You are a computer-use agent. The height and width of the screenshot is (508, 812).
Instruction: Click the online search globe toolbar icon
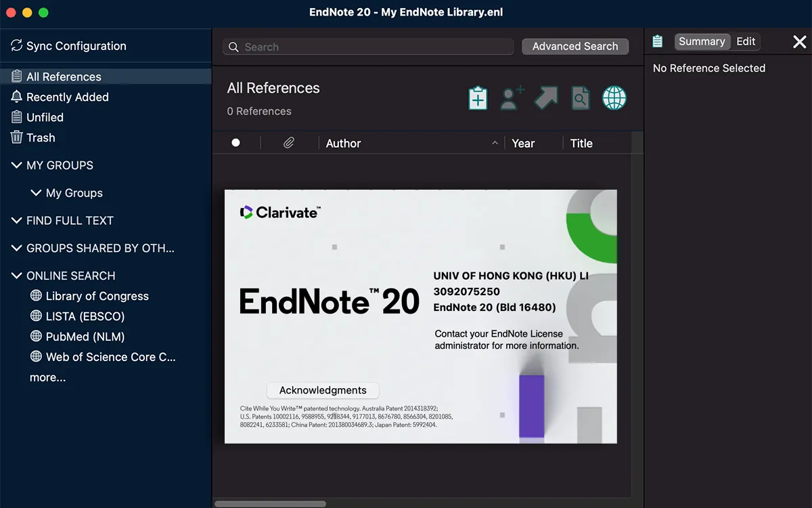coord(614,98)
